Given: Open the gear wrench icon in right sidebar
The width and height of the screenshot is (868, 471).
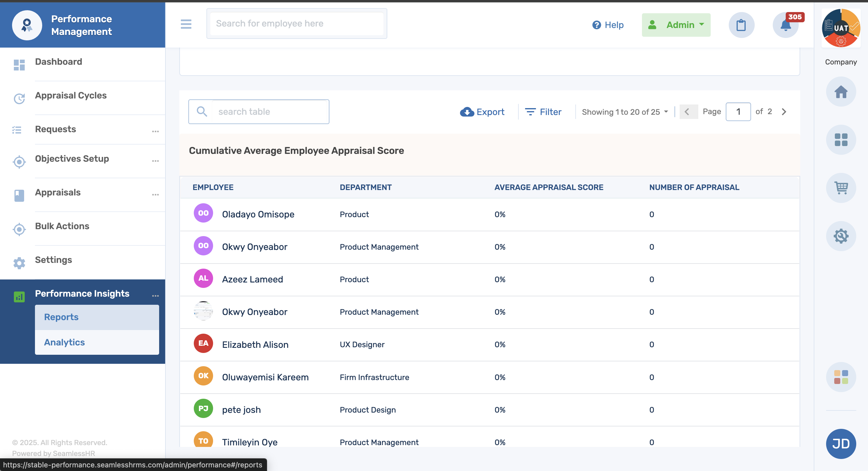Looking at the screenshot, I should point(841,236).
